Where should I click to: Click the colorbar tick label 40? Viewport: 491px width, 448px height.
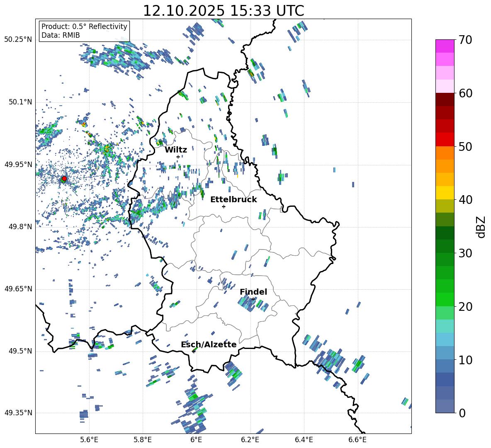[466, 200]
